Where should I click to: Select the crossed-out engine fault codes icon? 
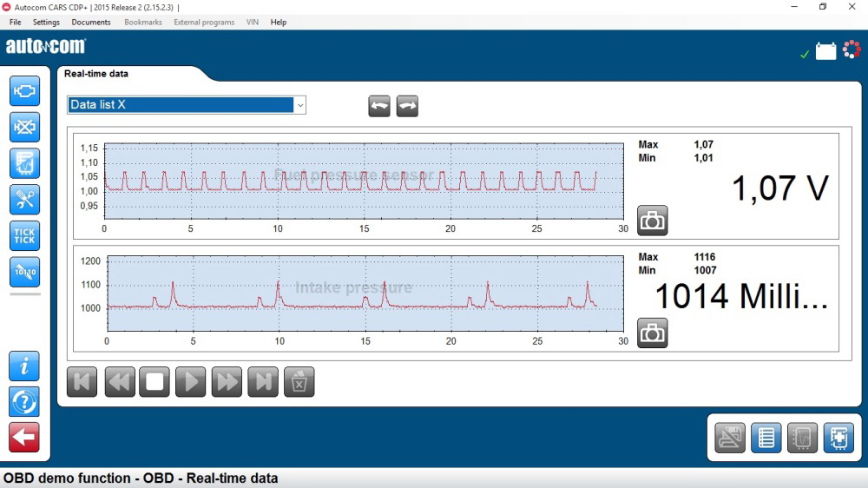tap(24, 127)
